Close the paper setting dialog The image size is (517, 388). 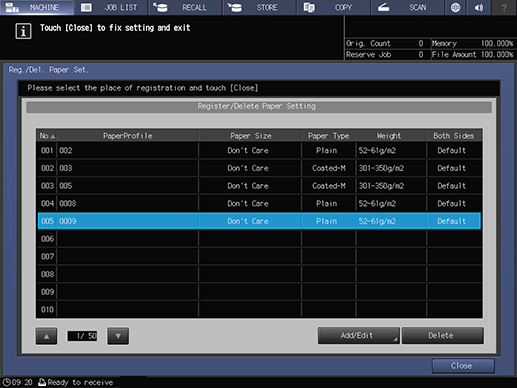(x=463, y=366)
